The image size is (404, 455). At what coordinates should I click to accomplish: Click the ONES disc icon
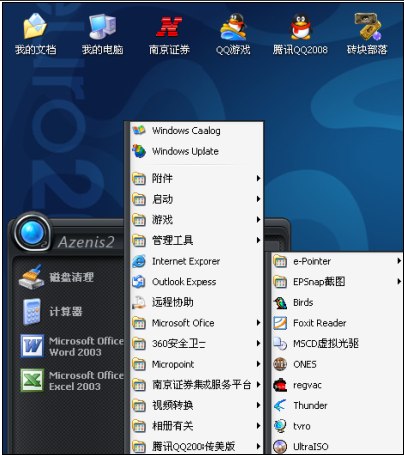point(280,364)
